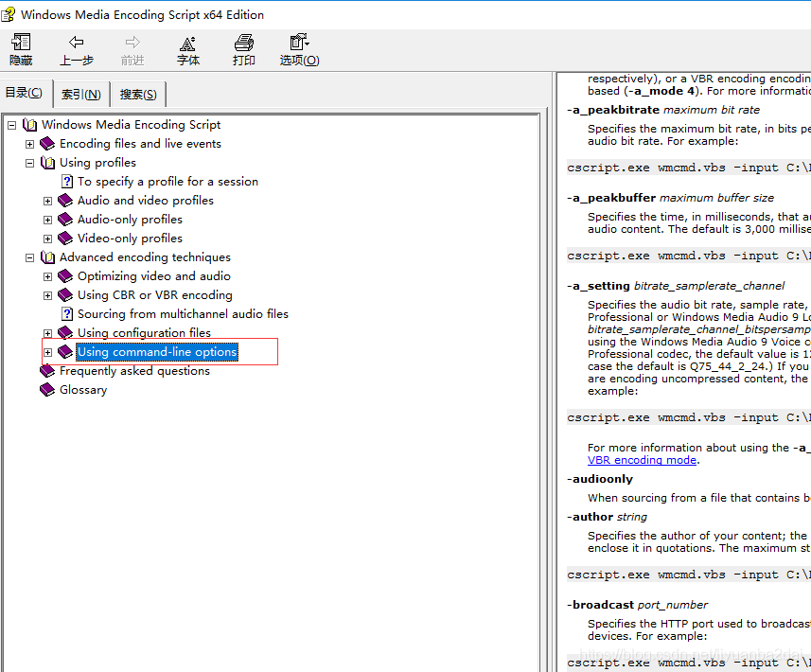Open the 选项(O) options toolbar icon
This screenshot has width=811, height=672.
pos(299,42)
